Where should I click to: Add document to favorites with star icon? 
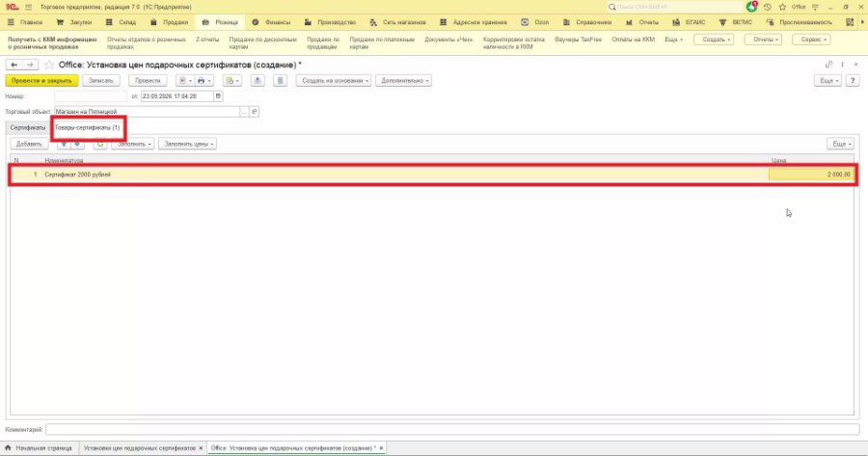click(49, 65)
